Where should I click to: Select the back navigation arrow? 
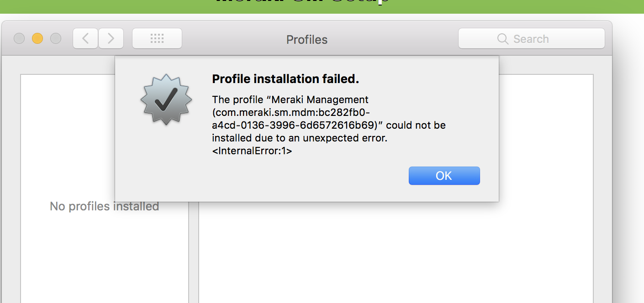click(85, 38)
